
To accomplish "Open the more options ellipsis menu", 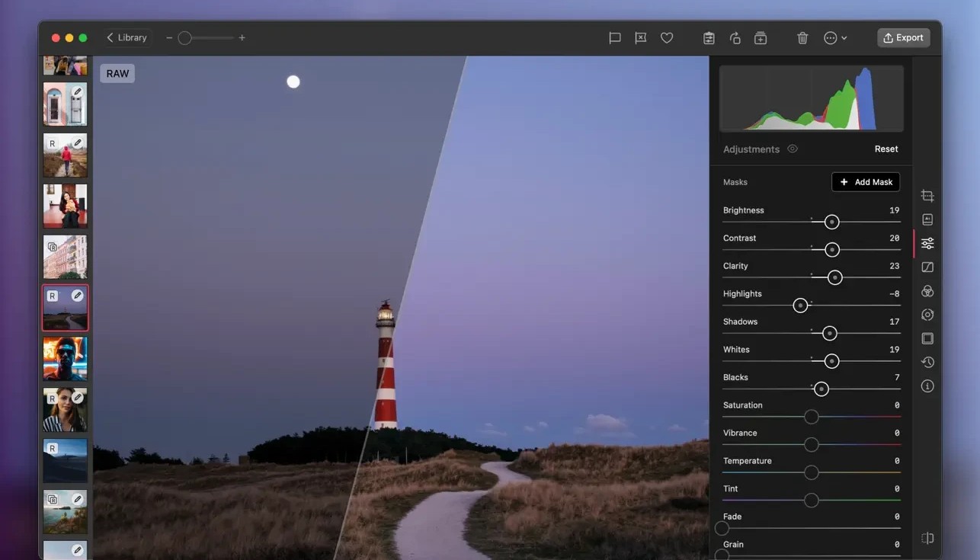I will click(x=835, y=37).
